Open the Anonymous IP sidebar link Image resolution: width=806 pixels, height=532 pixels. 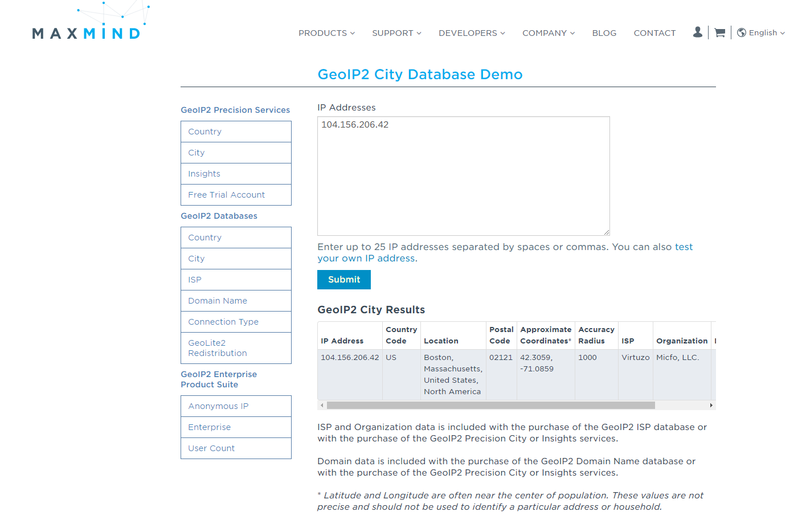pyautogui.click(x=236, y=406)
